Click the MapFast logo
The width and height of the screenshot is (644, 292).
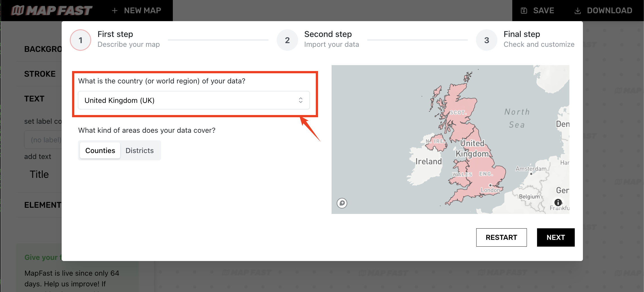(x=51, y=11)
